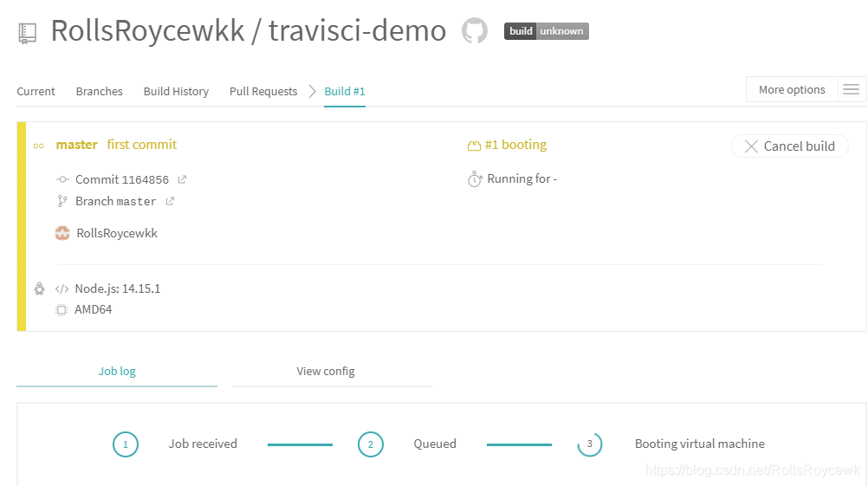
Task: Open the Build History tab
Action: click(x=176, y=91)
